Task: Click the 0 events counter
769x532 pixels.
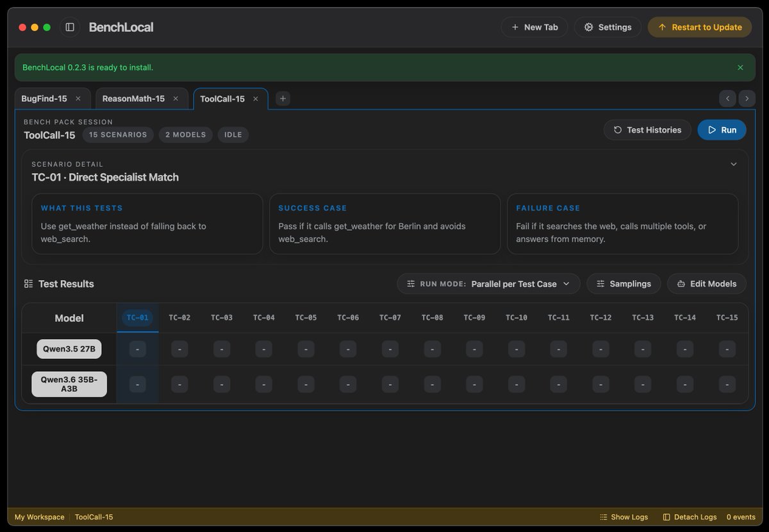Action: pyautogui.click(x=741, y=517)
